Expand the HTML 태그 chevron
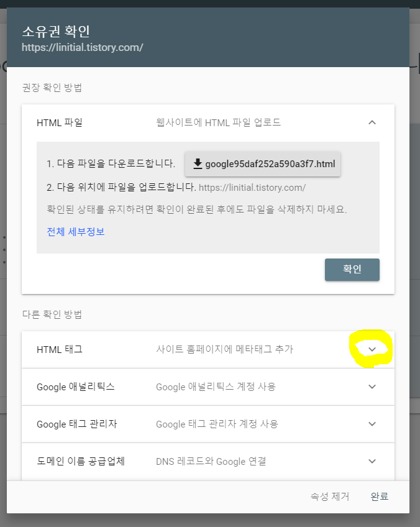 pos(372,349)
